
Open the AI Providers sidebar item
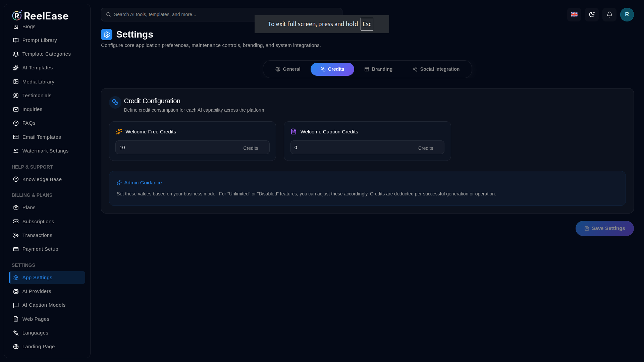coord(47,291)
